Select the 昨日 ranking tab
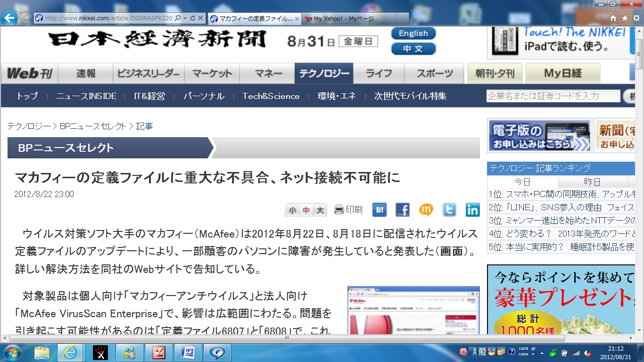This screenshot has height=362, width=644. click(593, 182)
